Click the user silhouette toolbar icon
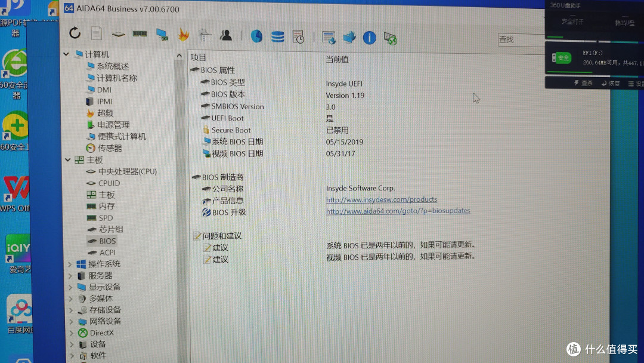 tap(226, 35)
